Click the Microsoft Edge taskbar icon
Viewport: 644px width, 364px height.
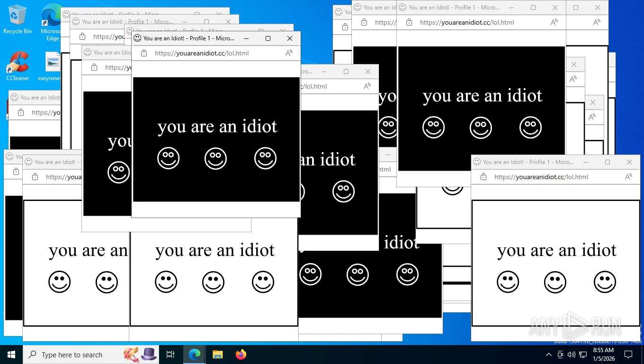point(195,355)
